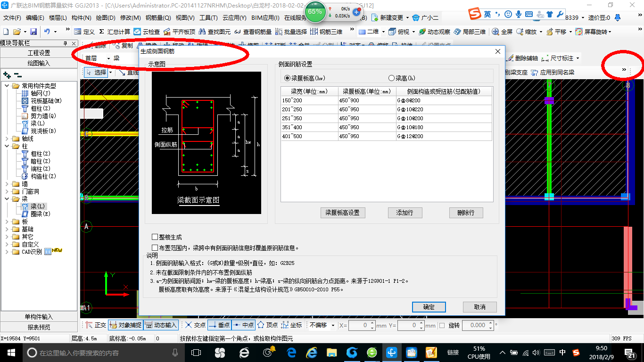Click 定义 toolbar button
The width and height of the screenshot is (644, 362).
[84, 32]
